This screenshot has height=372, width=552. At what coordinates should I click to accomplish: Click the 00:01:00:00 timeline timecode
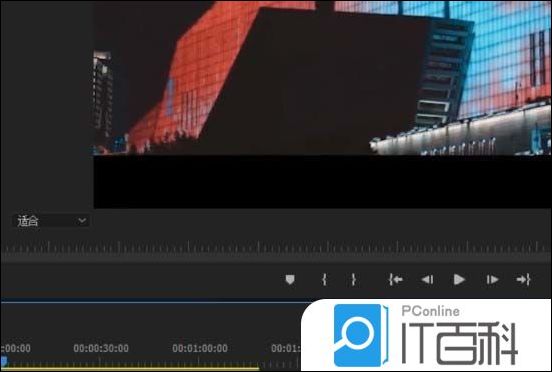200,348
